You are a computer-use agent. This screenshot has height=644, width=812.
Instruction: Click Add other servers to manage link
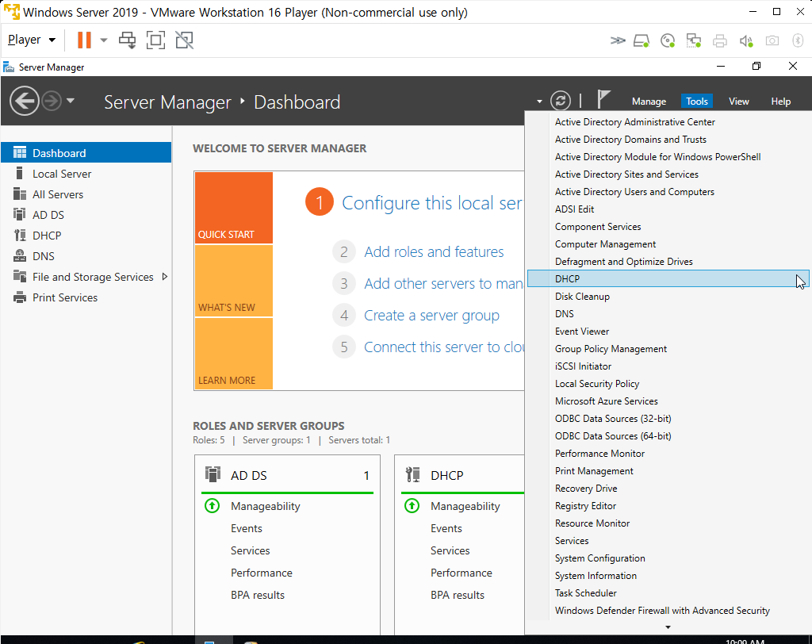pyautogui.click(x=443, y=283)
